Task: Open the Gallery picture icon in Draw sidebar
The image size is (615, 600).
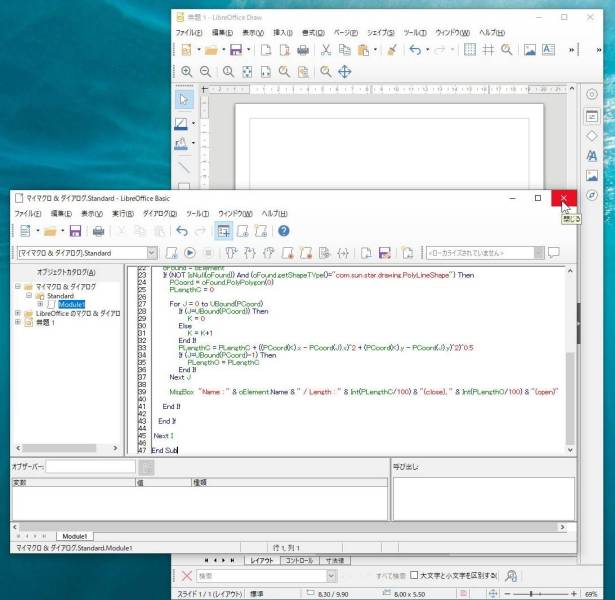Action: pyautogui.click(x=592, y=175)
